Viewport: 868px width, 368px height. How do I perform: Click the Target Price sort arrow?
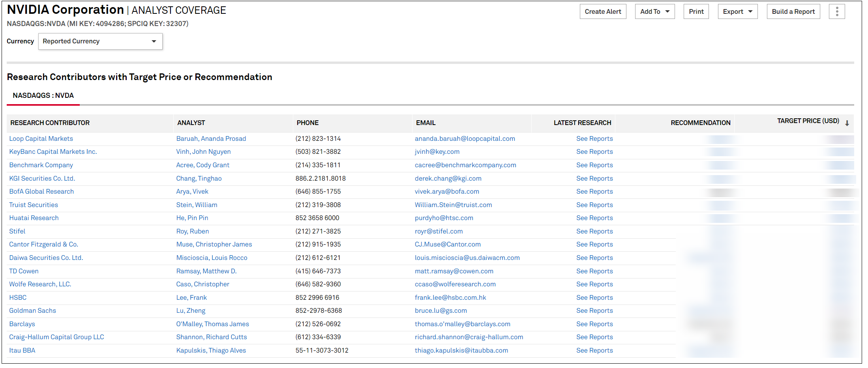tap(847, 123)
